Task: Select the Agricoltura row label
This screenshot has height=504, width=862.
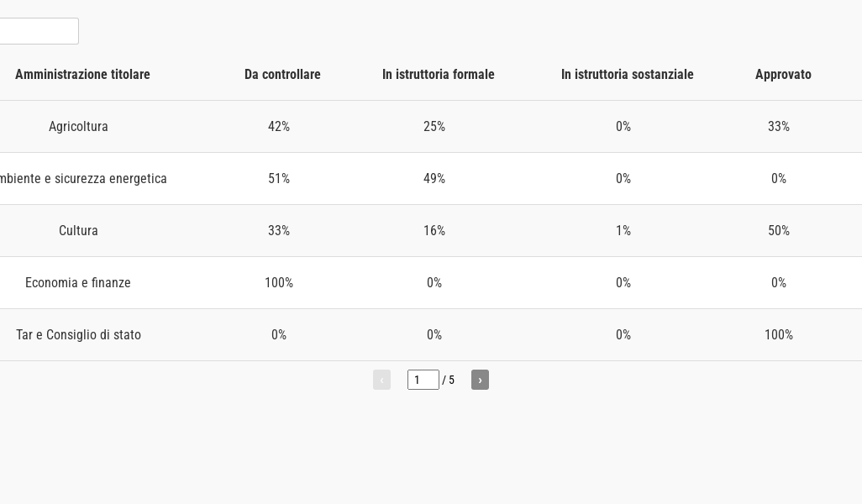Action: [x=78, y=127]
